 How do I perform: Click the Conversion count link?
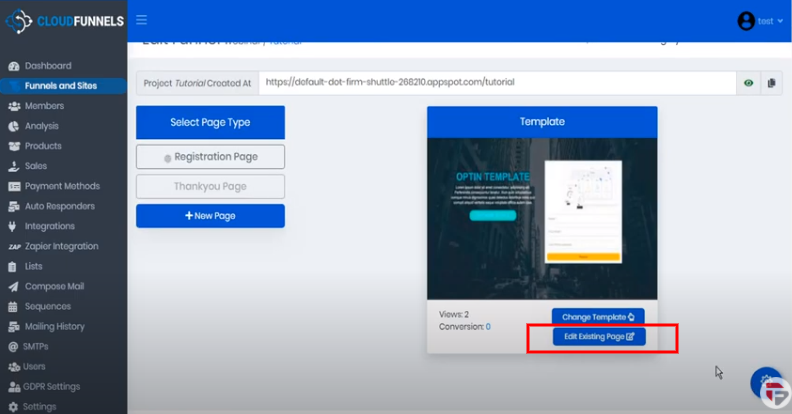[488, 327]
